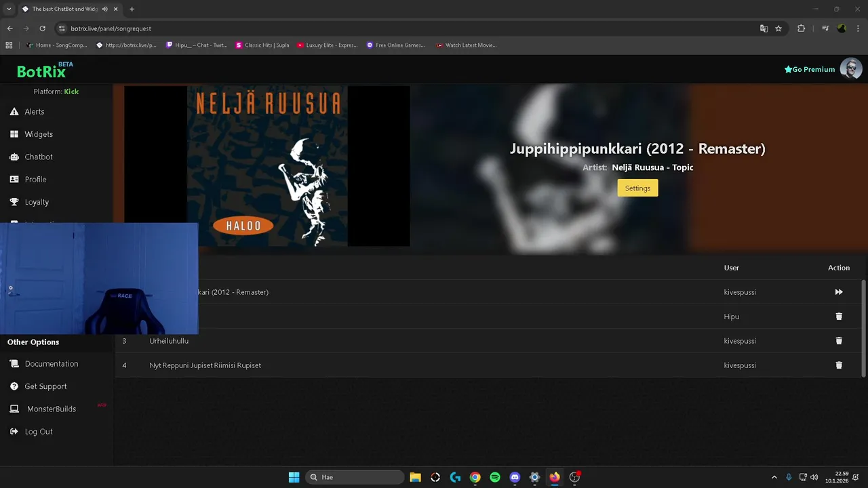Click the BotRix BETA logo

[45, 70]
